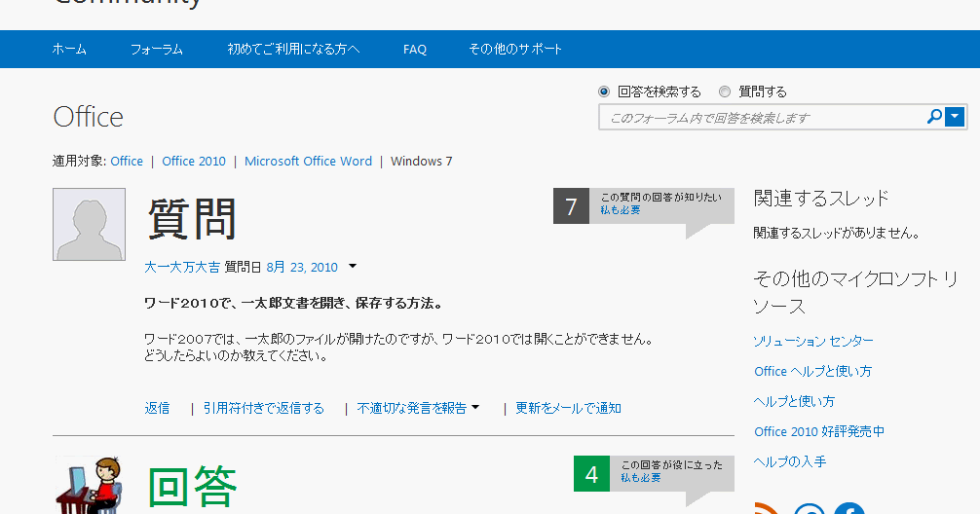Select the 質問する radio button
This screenshot has height=514, width=980.
coord(725,92)
